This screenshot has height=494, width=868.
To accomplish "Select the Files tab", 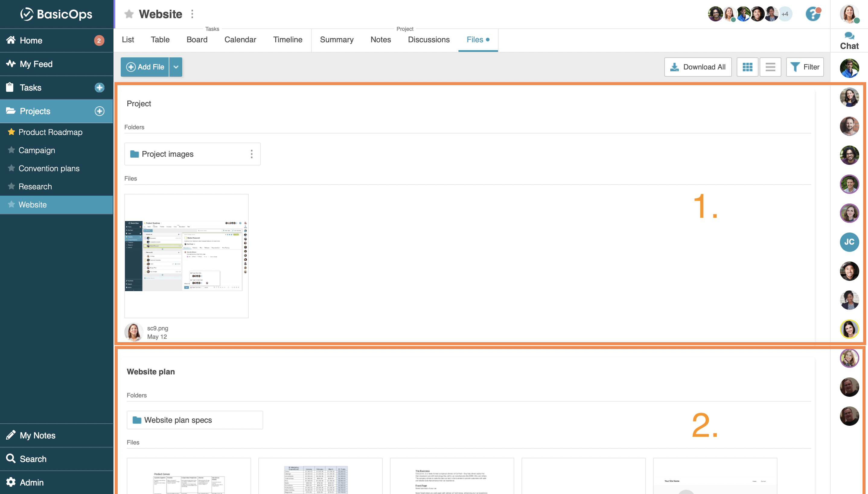I will point(478,40).
